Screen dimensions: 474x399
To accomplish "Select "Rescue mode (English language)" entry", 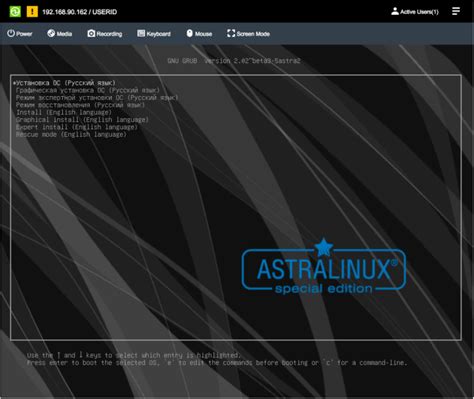I will pos(71,134).
